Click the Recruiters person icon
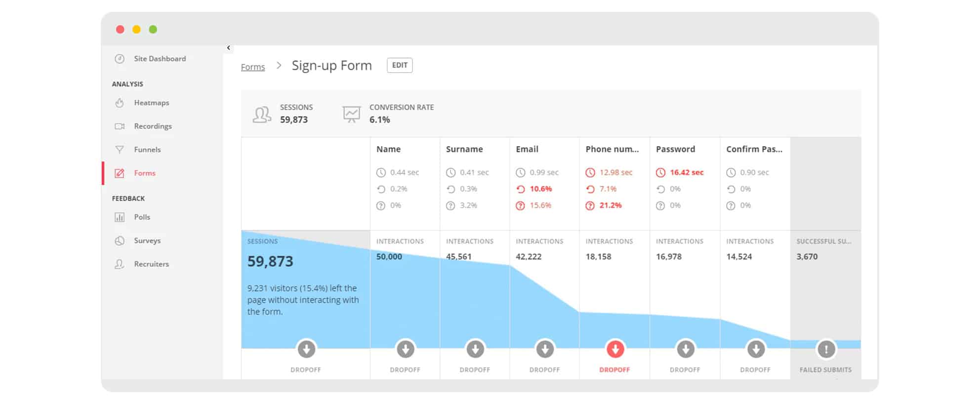This screenshot has width=980, height=405. click(x=120, y=264)
